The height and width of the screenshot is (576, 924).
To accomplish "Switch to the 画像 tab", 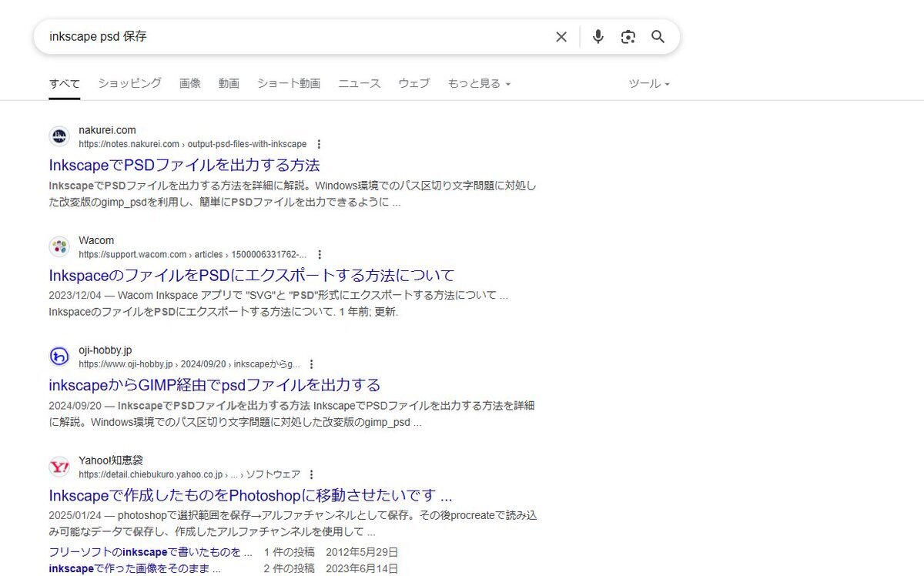I will 190,83.
